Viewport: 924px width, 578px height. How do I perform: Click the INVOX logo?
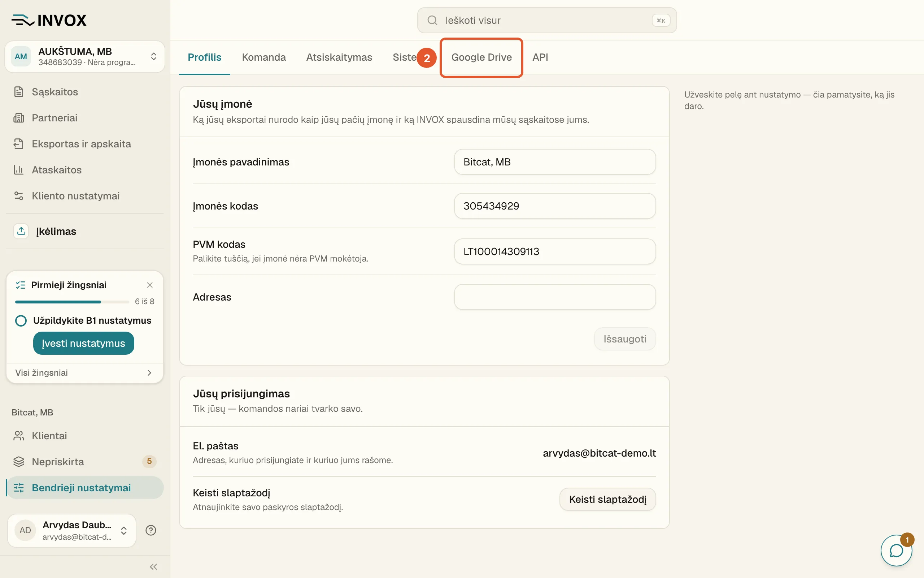(x=49, y=20)
